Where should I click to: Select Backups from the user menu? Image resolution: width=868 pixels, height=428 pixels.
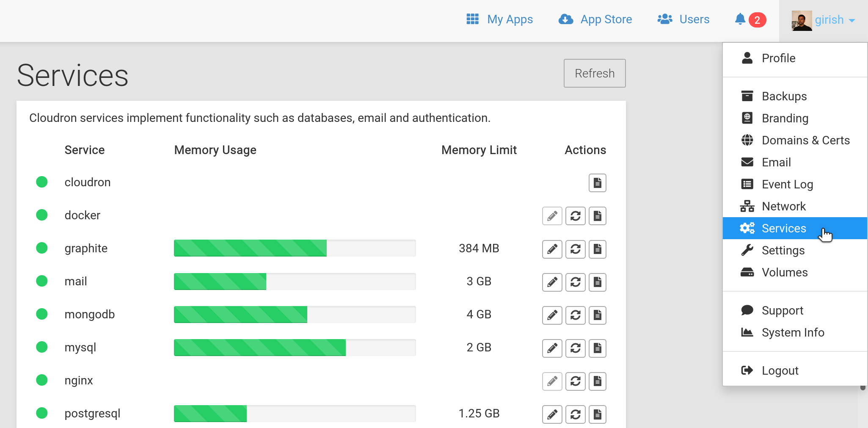(x=784, y=96)
